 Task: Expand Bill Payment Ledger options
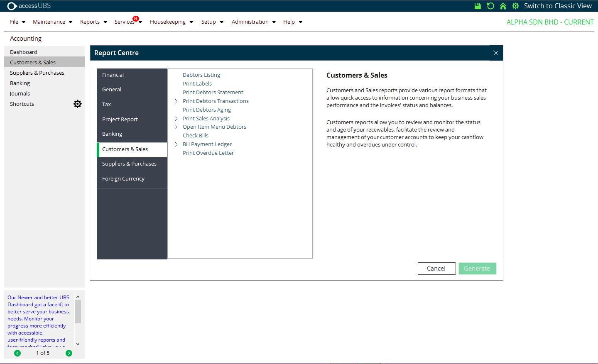tap(176, 144)
